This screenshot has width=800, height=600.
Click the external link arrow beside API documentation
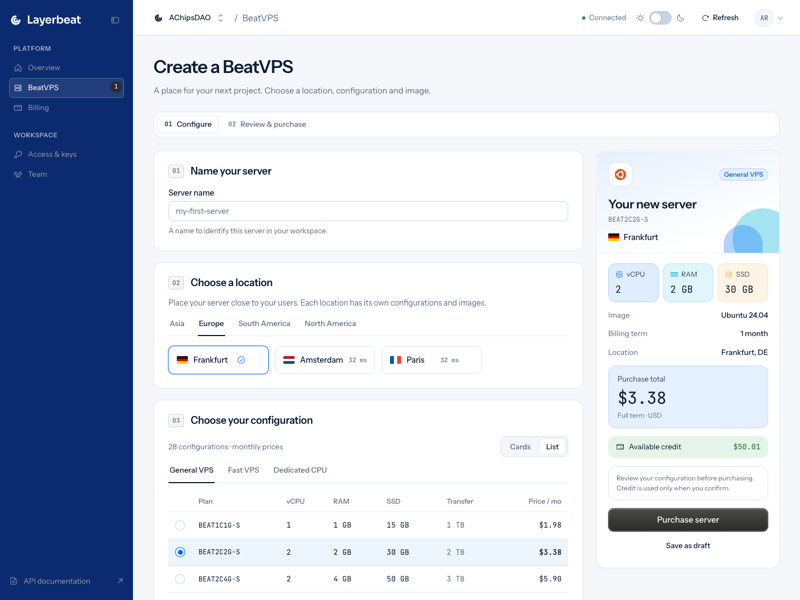[x=120, y=581]
